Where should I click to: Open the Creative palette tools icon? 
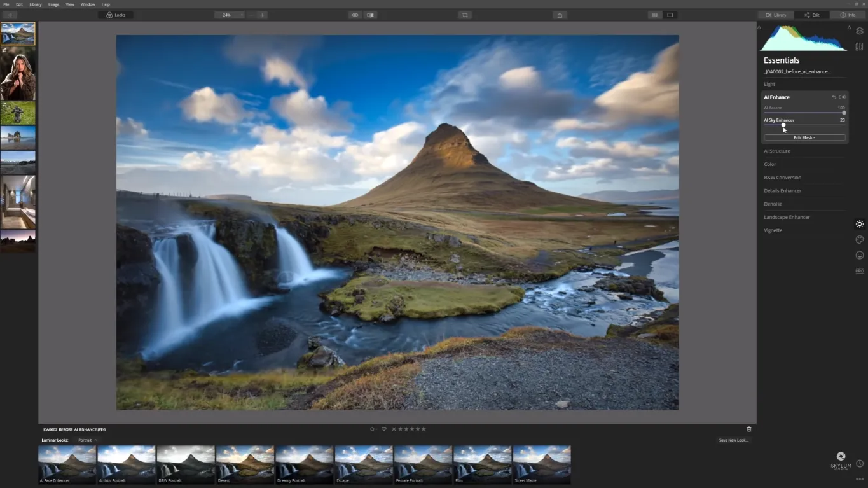pyautogui.click(x=859, y=240)
